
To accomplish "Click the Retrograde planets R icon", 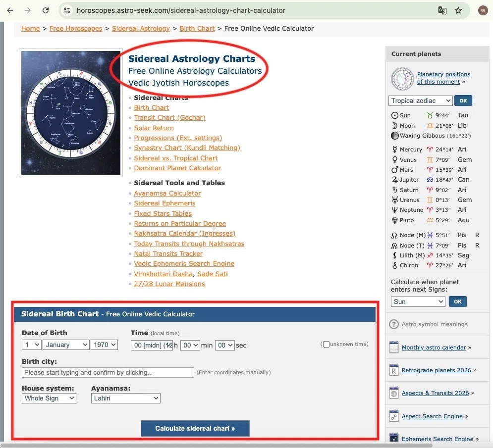I will click(394, 370).
